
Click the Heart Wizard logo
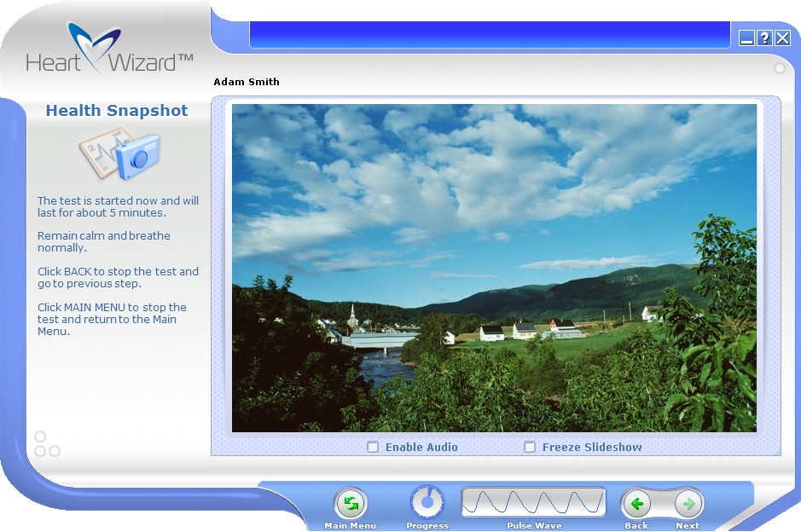[x=108, y=49]
